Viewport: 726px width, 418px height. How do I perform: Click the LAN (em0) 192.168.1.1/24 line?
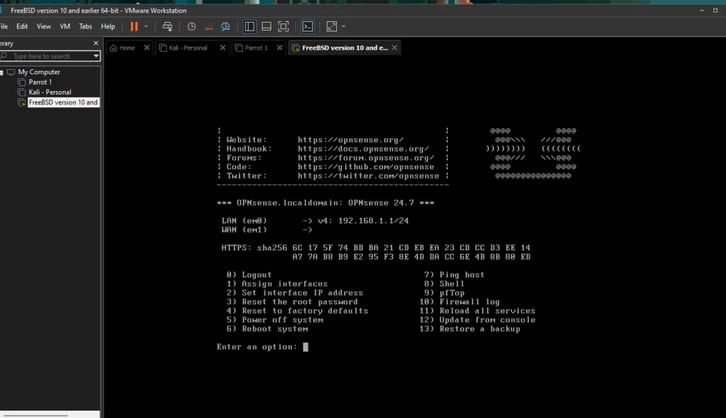315,221
